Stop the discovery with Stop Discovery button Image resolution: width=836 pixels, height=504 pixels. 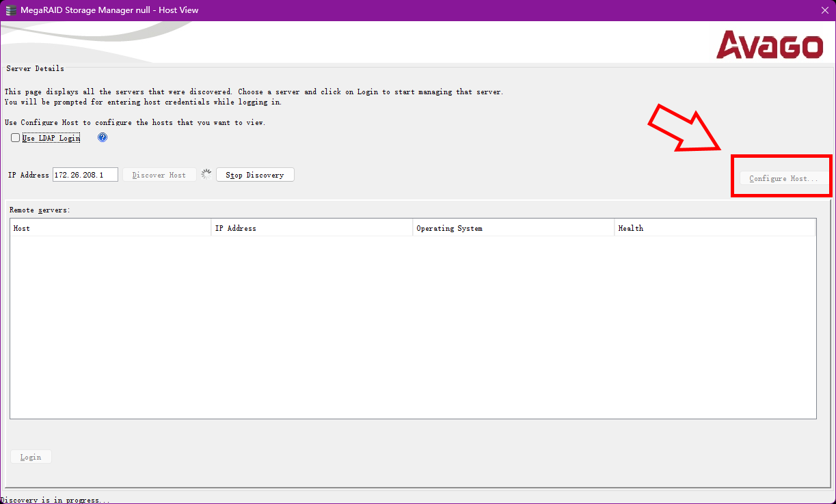[x=255, y=175]
